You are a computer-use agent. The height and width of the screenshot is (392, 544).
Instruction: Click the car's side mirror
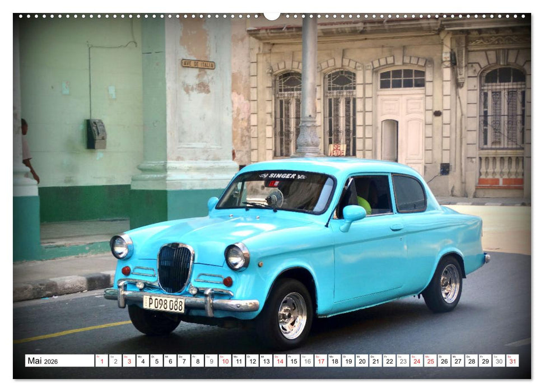tap(355, 213)
